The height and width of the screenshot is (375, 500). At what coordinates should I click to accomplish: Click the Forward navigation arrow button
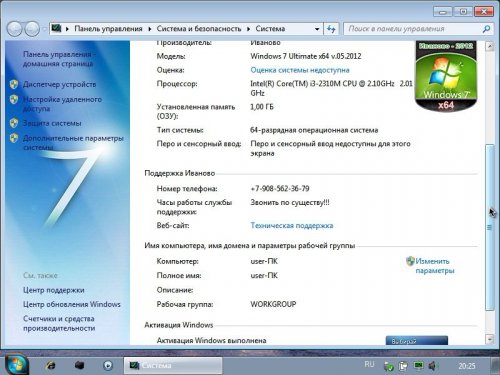click(32, 29)
